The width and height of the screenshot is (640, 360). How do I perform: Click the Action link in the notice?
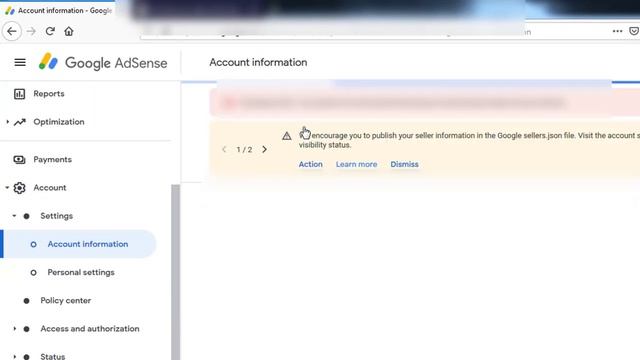(x=311, y=164)
